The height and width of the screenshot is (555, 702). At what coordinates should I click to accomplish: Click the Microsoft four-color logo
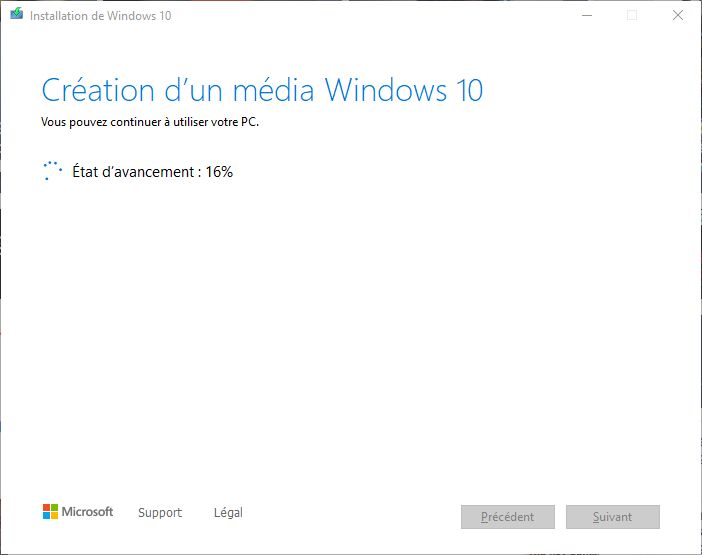(50, 512)
